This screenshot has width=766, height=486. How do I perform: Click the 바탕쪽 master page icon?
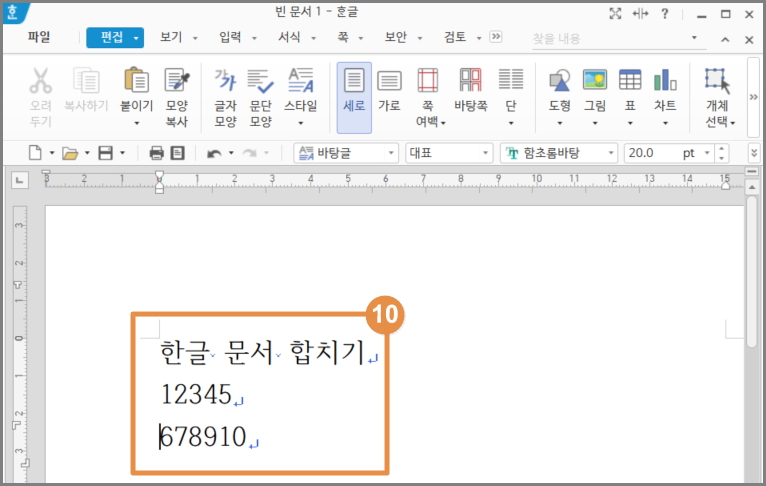tap(470, 80)
